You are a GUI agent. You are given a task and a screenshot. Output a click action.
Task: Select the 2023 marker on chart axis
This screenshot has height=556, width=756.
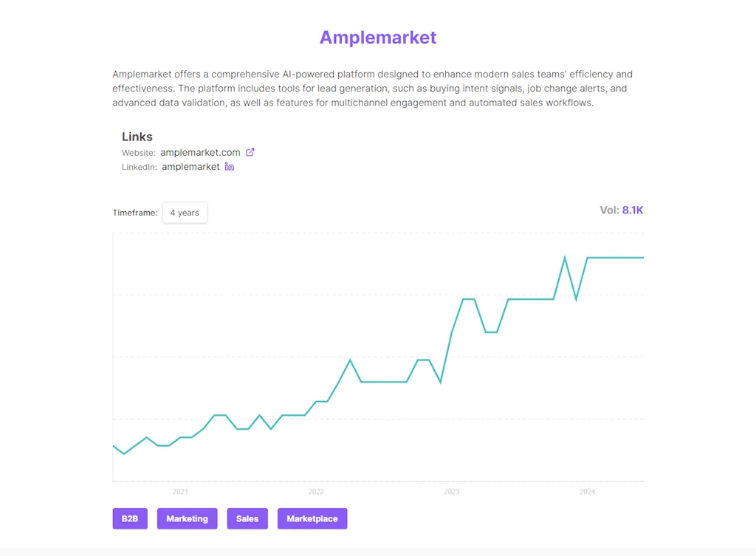coord(452,492)
